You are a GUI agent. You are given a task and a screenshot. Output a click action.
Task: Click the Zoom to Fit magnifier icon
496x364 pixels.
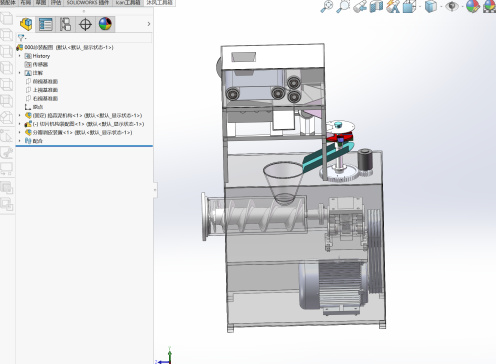point(327,6)
